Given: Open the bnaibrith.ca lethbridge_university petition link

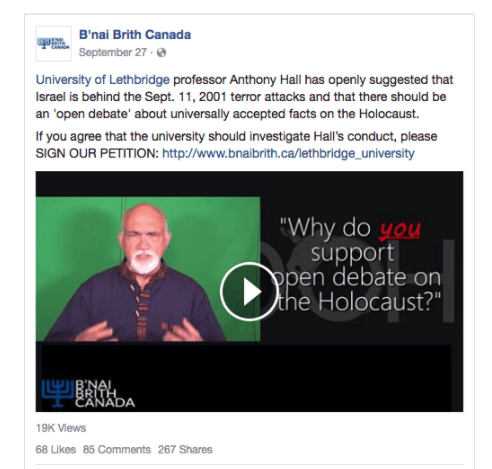Looking at the screenshot, I should click(288, 153).
